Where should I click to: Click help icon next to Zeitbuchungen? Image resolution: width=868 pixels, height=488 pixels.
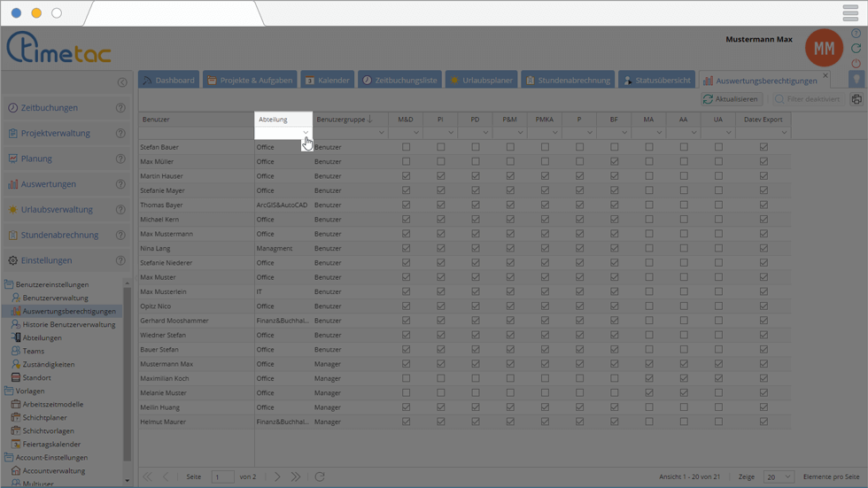point(120,108)
